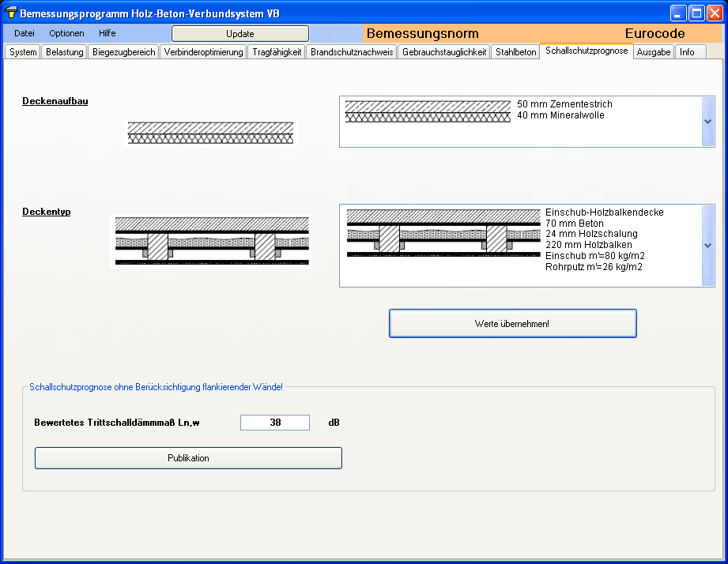Switch to the System tab
728x564 pixels.
[x=24, y=52]
